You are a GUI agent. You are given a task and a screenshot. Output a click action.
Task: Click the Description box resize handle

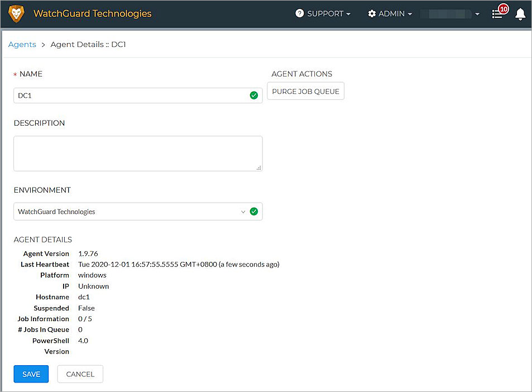pyautogui.click(x=259, y=168)
